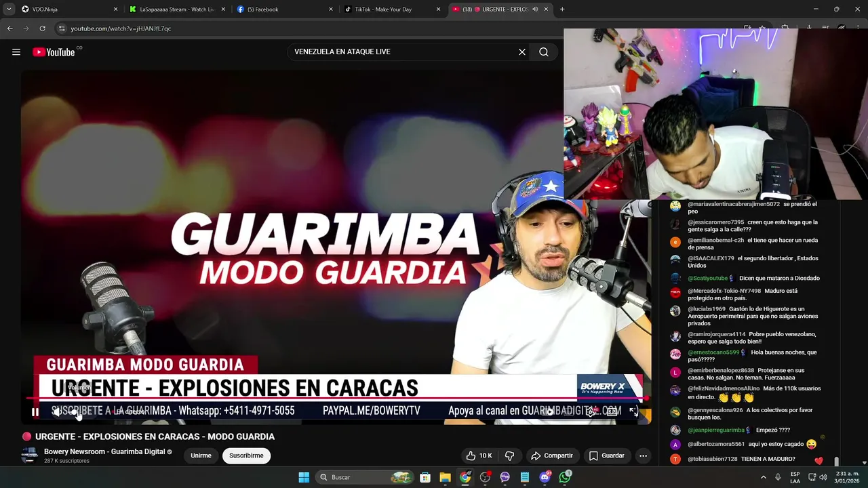Viewport: 868px width, 488px height.
Task: Subscribe with the Suscribirme button
Action: pos(246,455)
